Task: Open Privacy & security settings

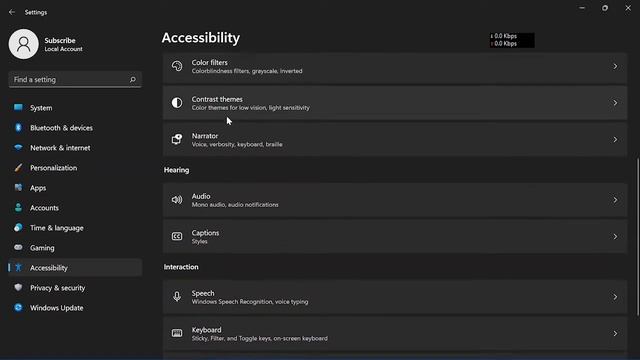Action: 75,288
